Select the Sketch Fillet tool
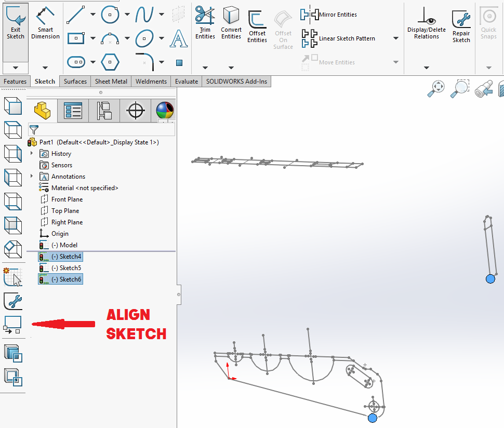The image size is (504, 428). [144, 62]
